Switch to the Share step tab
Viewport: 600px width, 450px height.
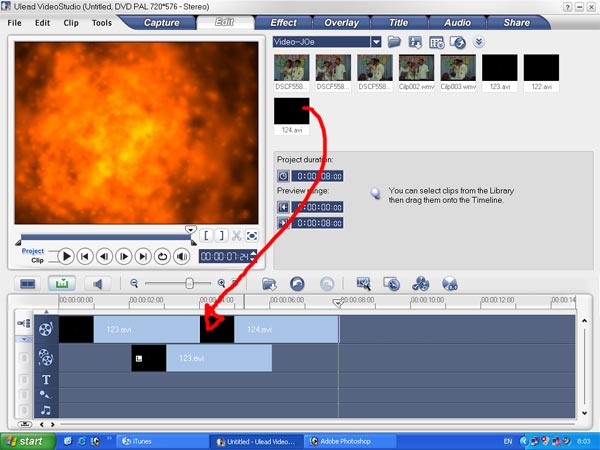click(x=517, y=23)
